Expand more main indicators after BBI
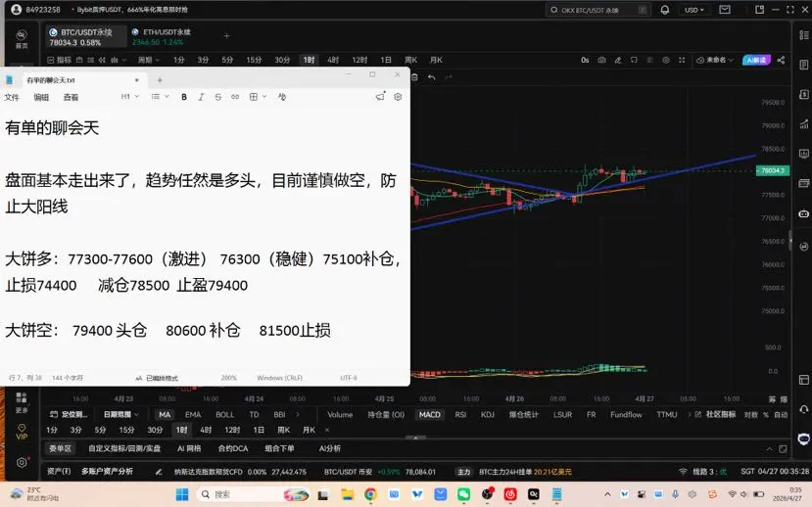The height and width of the screenshot is (507, 812). (297, 414)
